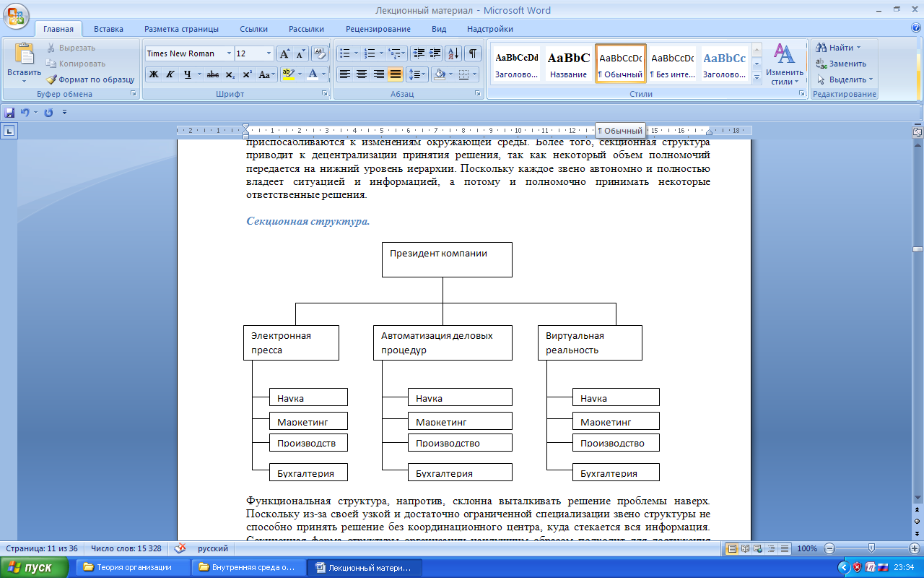Select Формат по образцу format painter
Viewport: 924px width, 578px height.
(x=90, y=79)
